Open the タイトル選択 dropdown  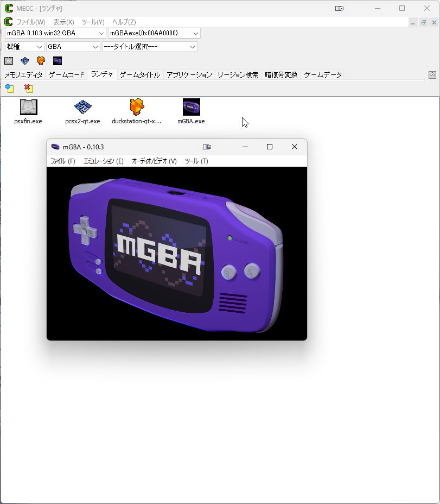tap(149, 47)
